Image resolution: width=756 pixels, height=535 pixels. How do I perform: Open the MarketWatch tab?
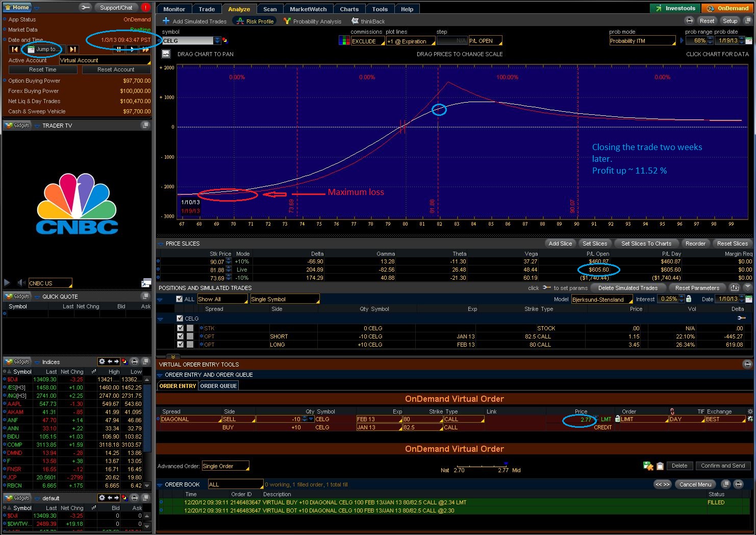pos(308,9)
